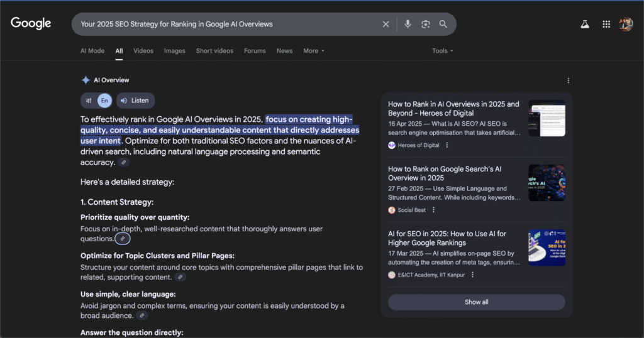Switch to the Videos tab
This screenshot has width=644, height=338.
[143, 51]
